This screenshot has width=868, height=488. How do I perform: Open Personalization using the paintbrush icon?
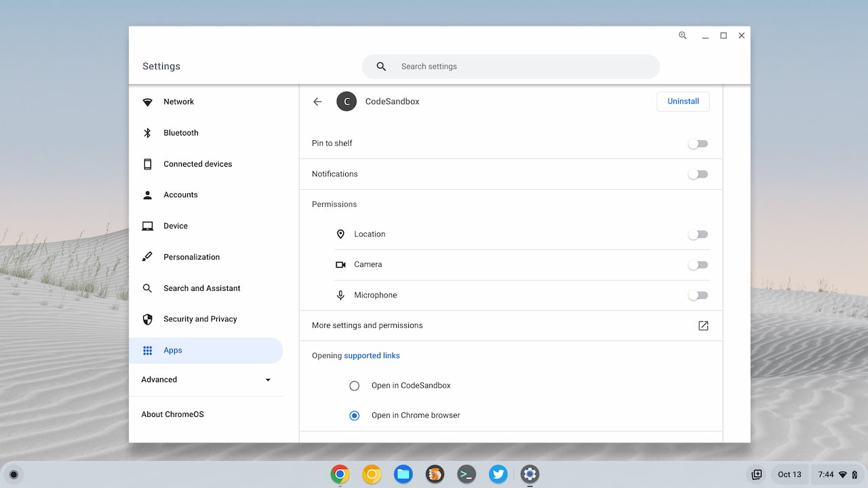pyautogui.click(x=147, y=257)
